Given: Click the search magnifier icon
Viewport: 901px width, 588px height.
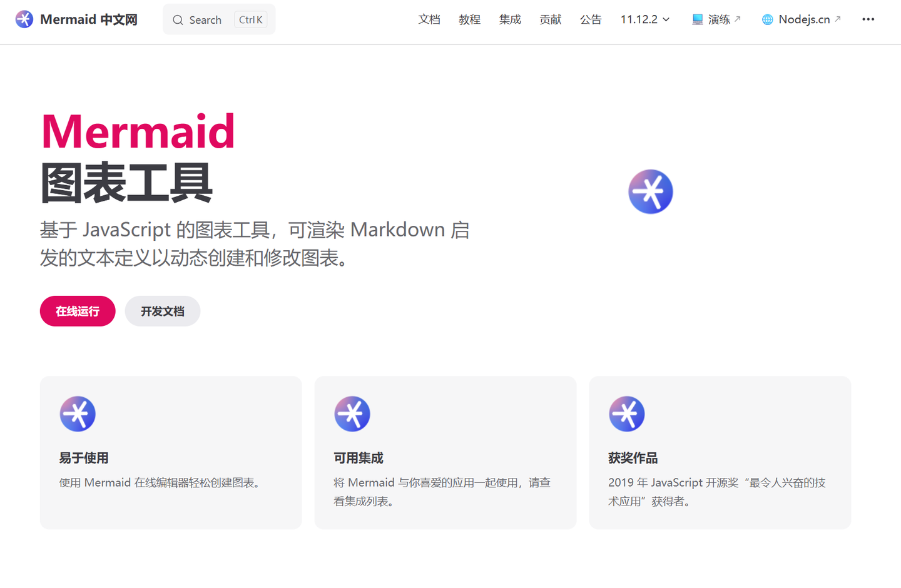Looking at the screenshot, I should coord(178,20).
